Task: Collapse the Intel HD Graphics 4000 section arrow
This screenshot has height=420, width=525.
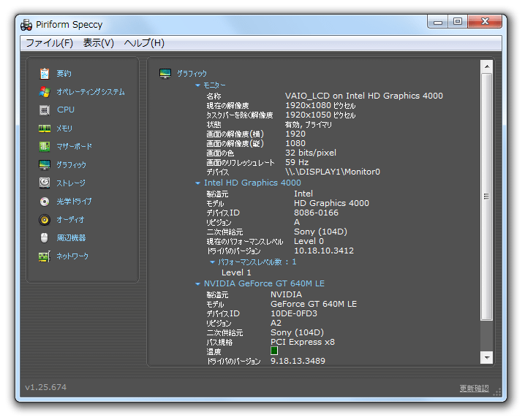Action: click(x=197, y=183)
